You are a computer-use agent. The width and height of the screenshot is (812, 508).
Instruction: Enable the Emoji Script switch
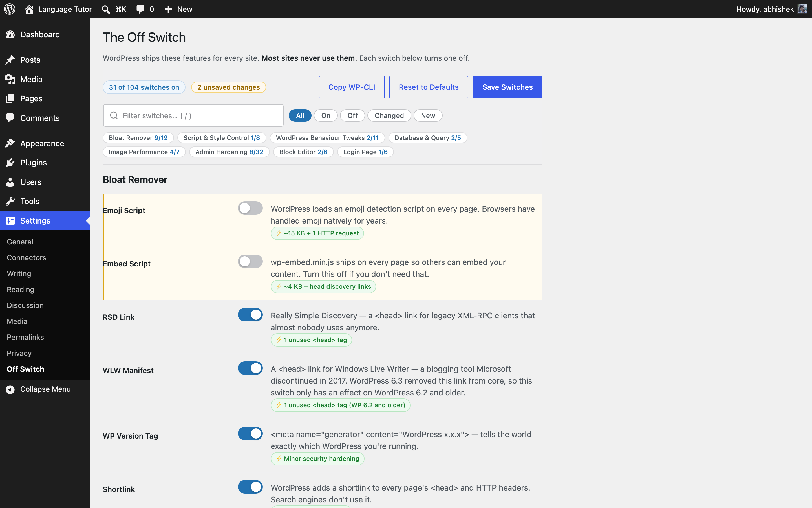pyautogui.click(x=250, y=208)
